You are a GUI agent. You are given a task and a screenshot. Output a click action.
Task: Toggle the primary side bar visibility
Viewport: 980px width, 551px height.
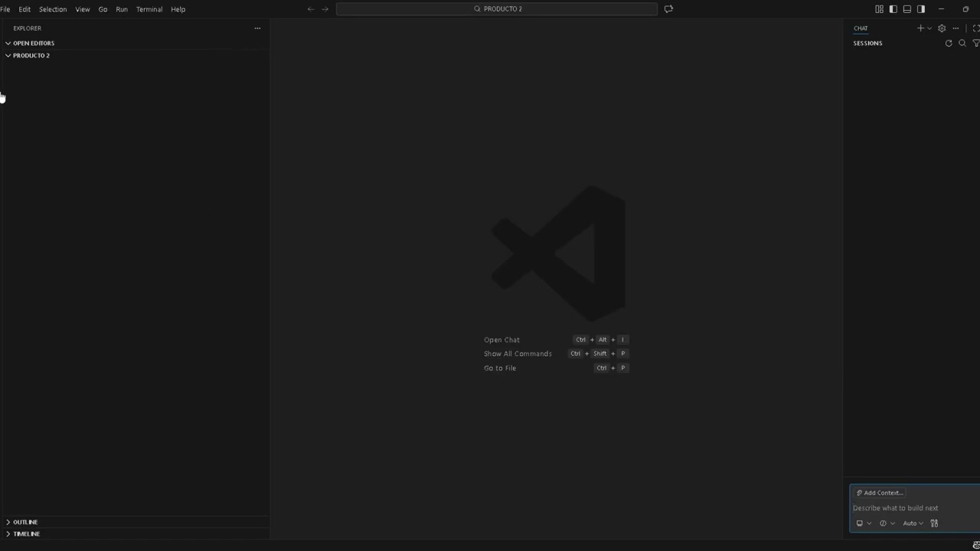pyautogui.click(x=893, y=9)
